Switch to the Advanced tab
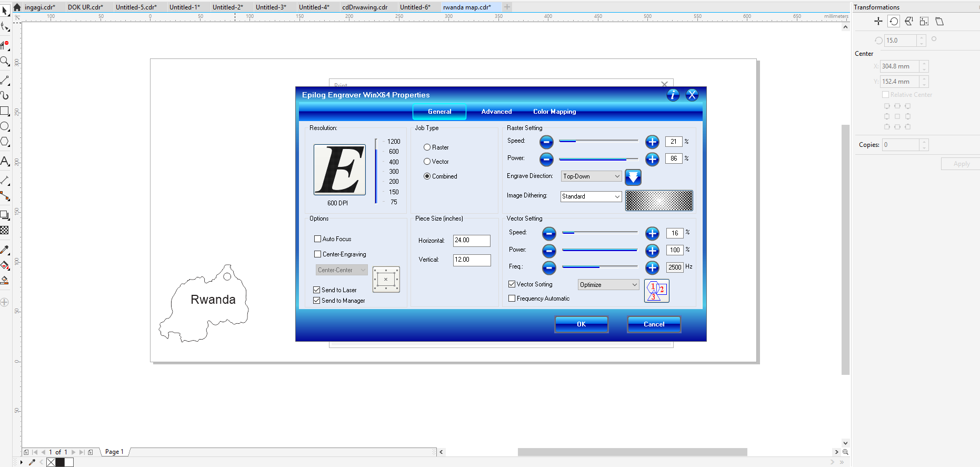 click(x=496, y=112)
